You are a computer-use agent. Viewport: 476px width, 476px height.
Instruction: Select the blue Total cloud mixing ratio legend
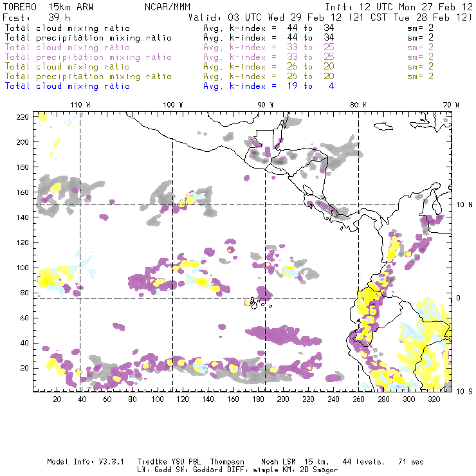tap(68, 86)
